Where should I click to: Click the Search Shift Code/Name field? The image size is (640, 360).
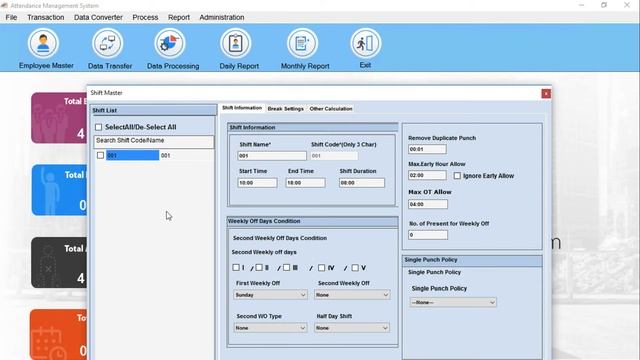153,141
